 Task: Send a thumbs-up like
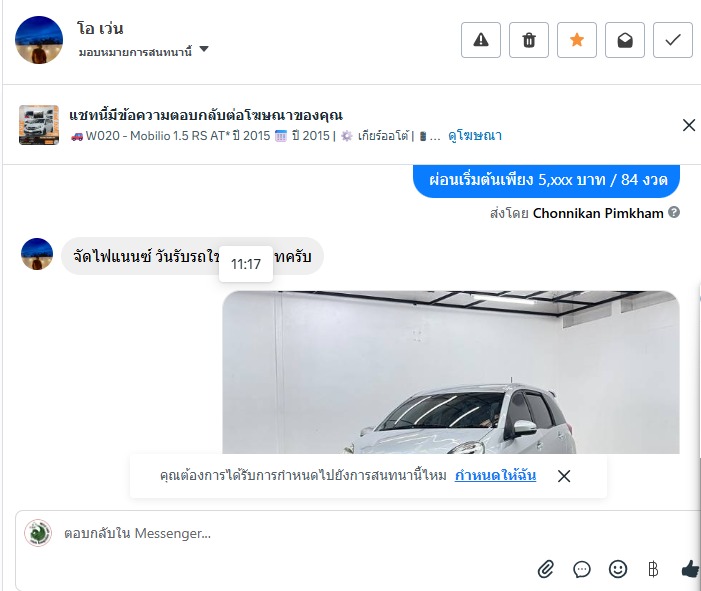(690, 569)
